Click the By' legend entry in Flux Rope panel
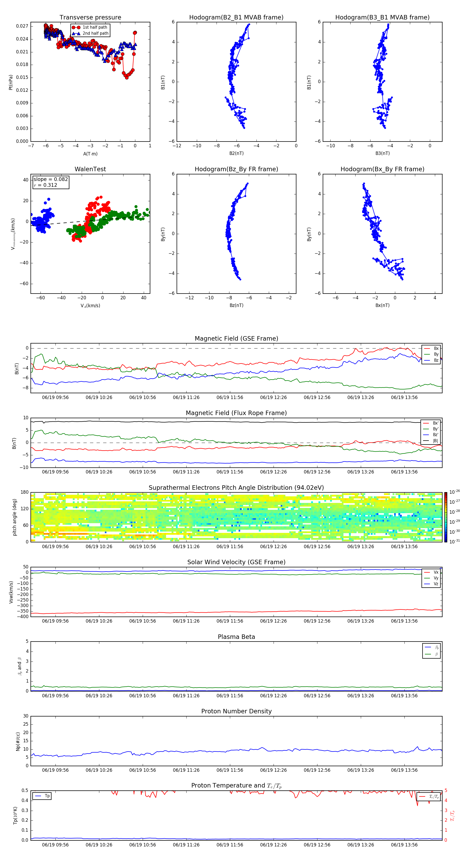 pyautogui.click(x=431, y=429)
